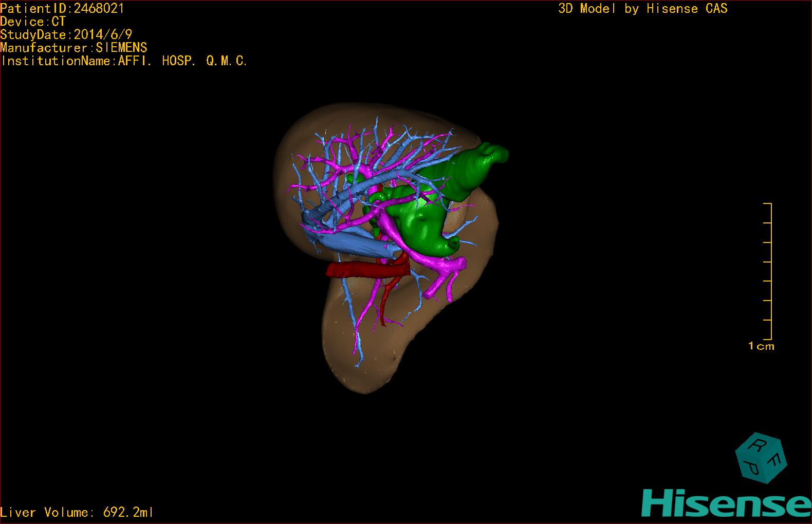
Task: Click the 'Manufacturer:SIEMENS' text
Action: coord(73,48)
